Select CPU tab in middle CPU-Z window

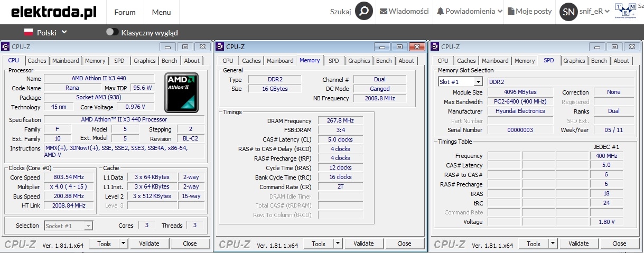pyautogui.click(x=228, y=61)
